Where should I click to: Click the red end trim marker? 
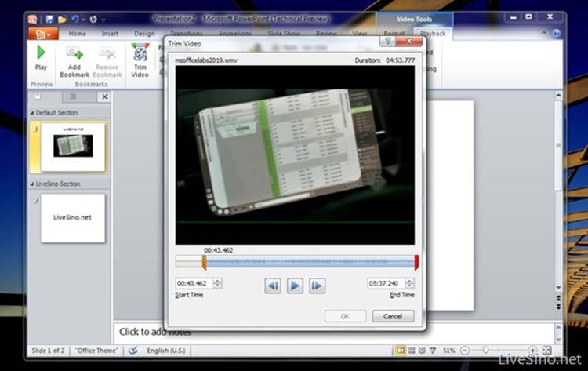(416, 262)
